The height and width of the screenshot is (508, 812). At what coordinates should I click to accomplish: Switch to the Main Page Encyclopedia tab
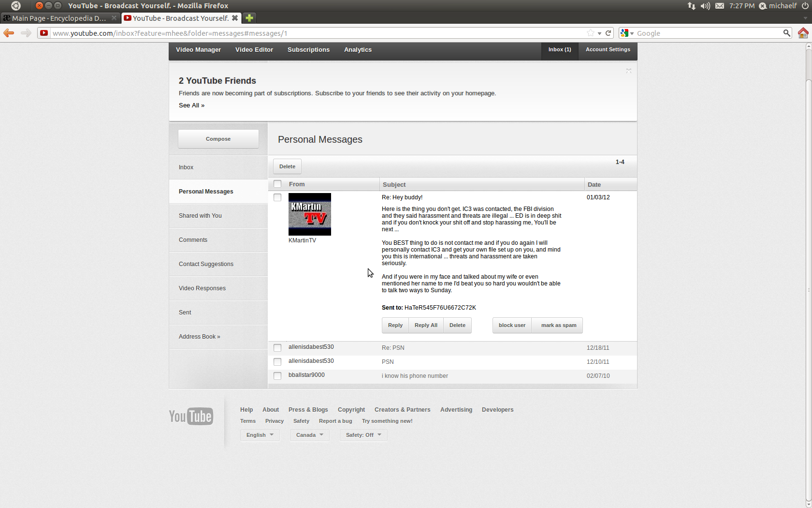pos(58,18)
